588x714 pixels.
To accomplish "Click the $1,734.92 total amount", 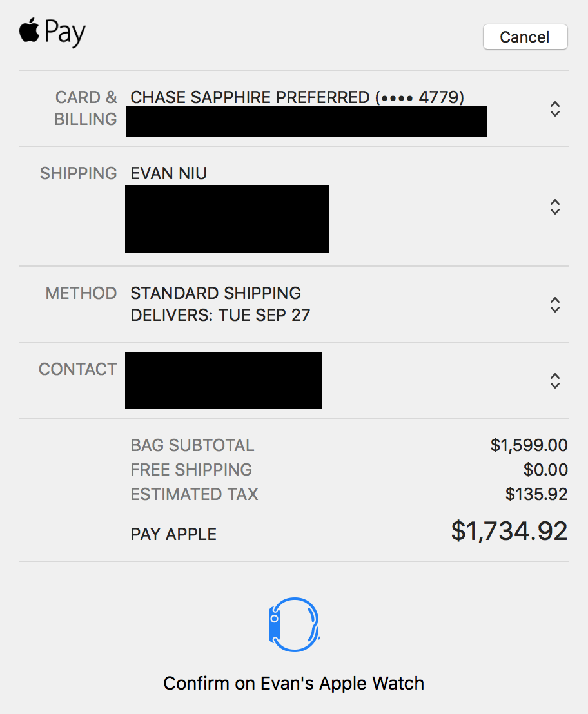I will 509,531.
